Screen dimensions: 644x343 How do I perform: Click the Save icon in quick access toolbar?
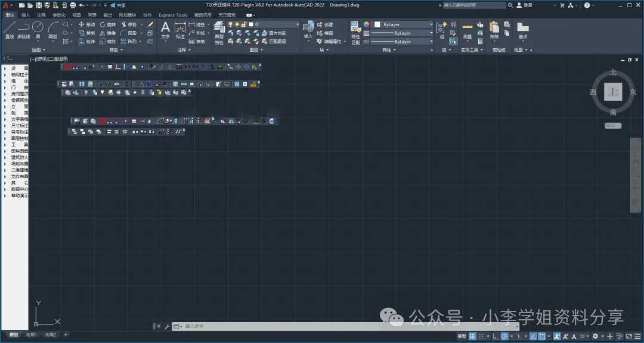(39, 5)
